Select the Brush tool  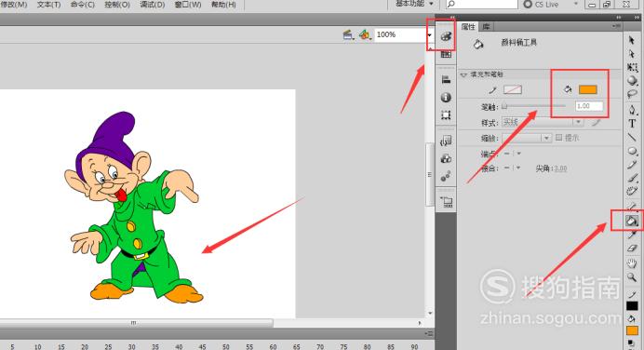pos(632,179)
